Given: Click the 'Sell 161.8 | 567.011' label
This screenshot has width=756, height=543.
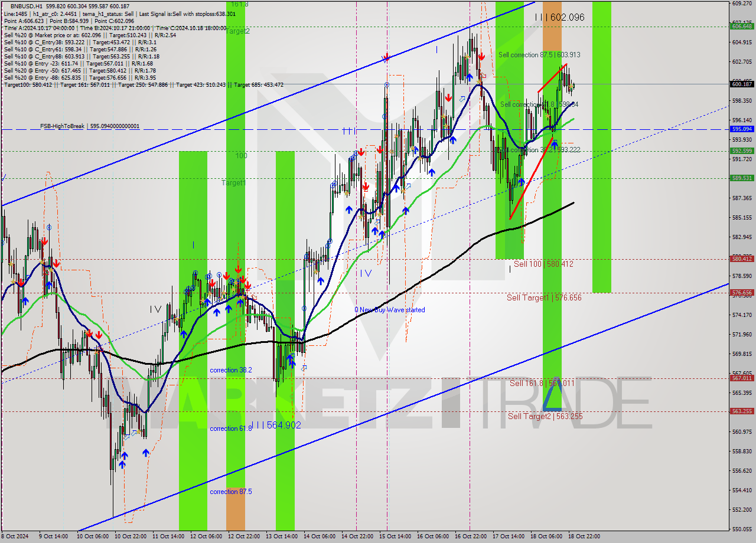Looking at the screenshot, I should pos(542,383).
